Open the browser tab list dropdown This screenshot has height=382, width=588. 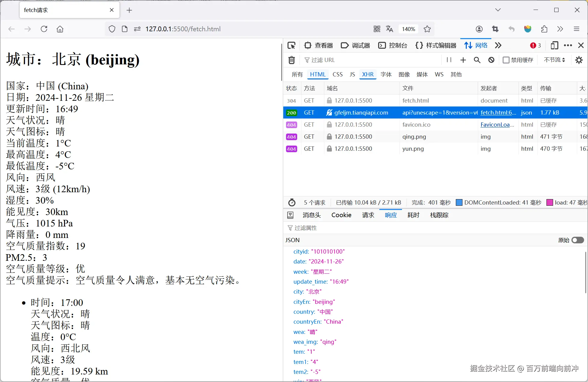pyautogui.click(x=497, y=10)
